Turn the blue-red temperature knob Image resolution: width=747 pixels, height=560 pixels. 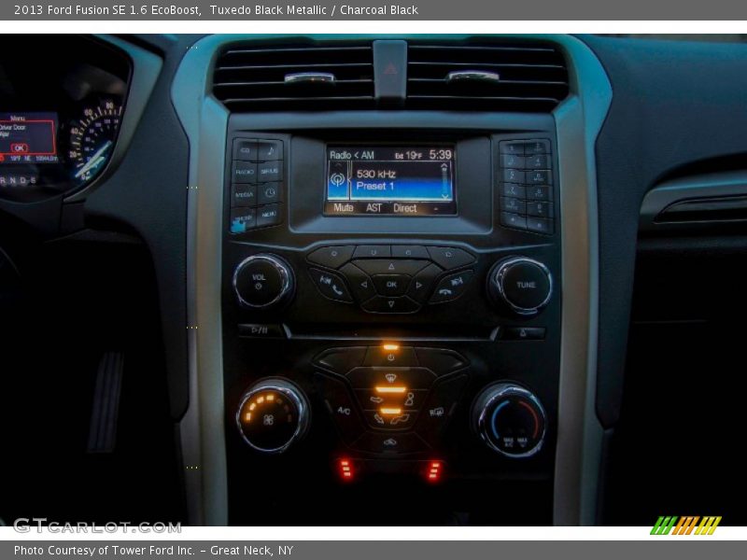click(x=509, y=420)
